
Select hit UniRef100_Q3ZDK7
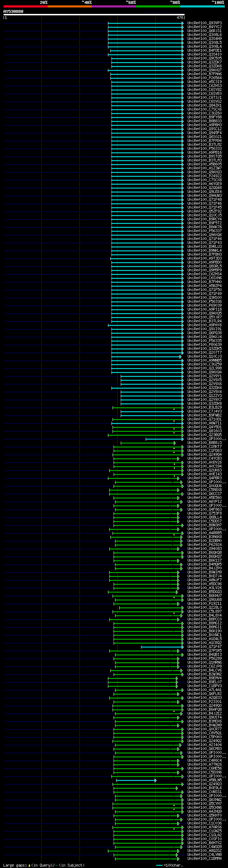coord(204,62)
